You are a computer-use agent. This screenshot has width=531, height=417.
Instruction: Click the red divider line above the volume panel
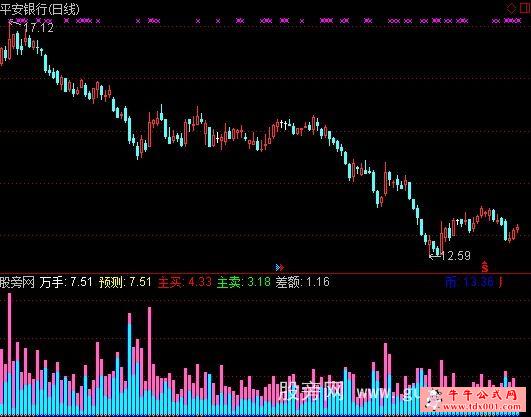tap(266, 273)
